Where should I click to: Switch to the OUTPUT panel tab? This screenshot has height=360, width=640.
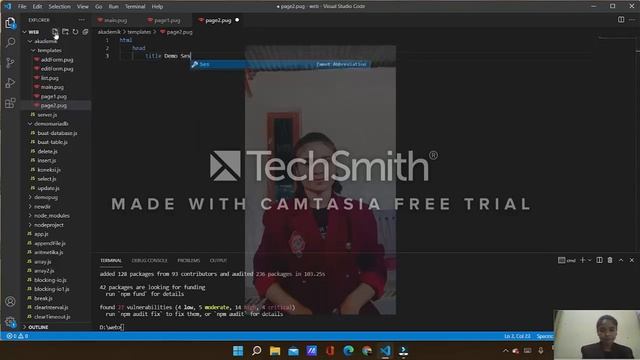(218, 260)
